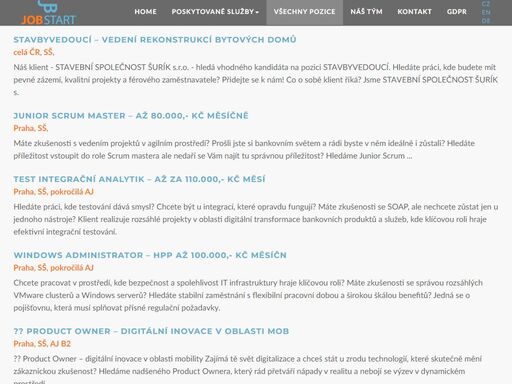Go to the HOME menu item
This screenshot has width=512, height=384.
(x=145, y=12)
